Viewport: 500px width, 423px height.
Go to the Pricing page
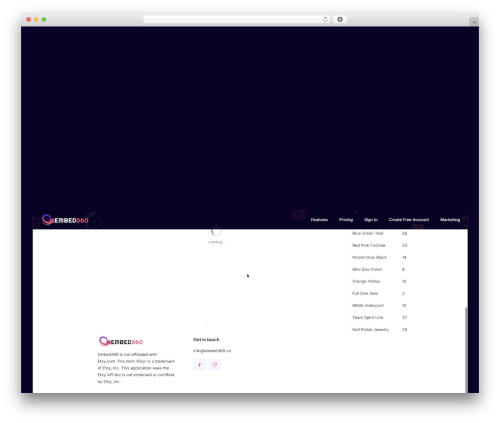point(346,220)
